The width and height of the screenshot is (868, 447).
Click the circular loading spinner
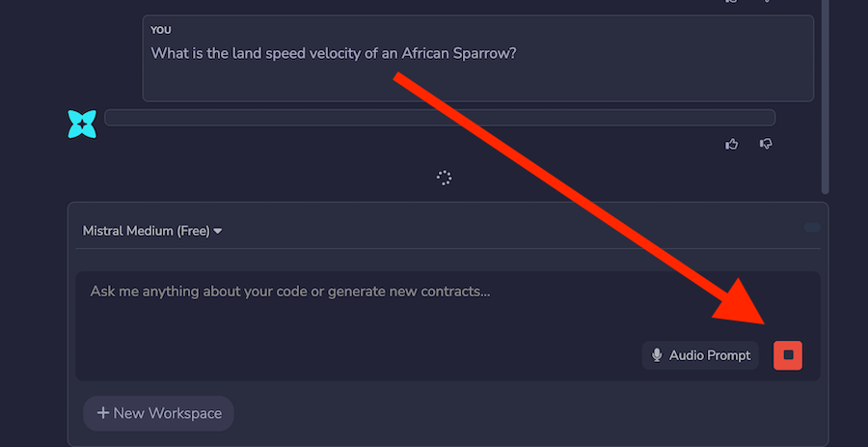(x=444, y=178)
